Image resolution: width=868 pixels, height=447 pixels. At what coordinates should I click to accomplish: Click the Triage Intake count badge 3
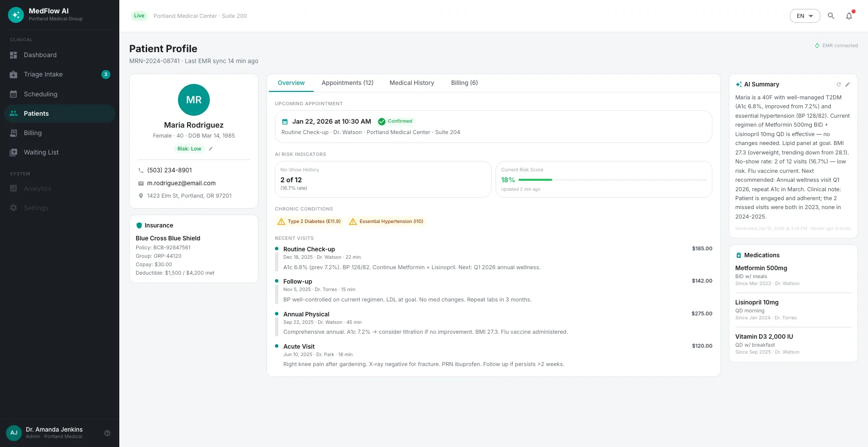106,74
